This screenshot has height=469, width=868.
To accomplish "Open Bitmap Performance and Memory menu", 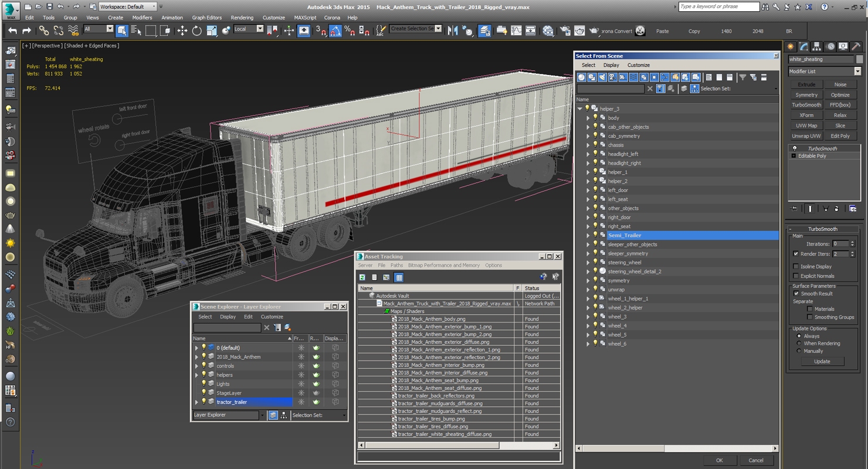I will (x=443, y=266).
